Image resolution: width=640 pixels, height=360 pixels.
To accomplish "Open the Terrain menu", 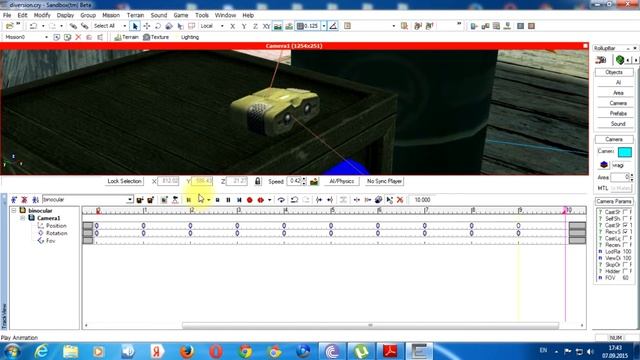I will tap(135, 15).
